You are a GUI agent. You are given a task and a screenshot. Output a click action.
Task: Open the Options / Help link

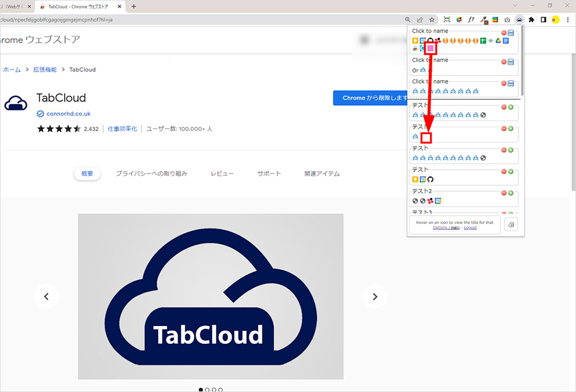[x=447, y=227]
